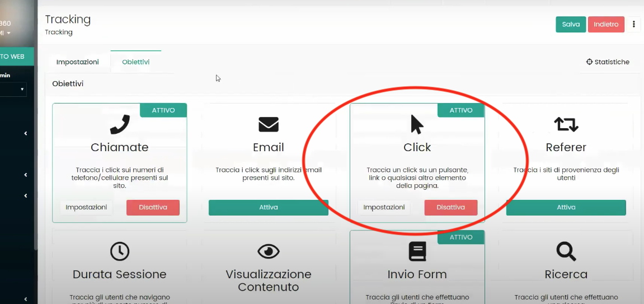
Task: Open the dropdown select box in the sidebar
Action: 13,89
